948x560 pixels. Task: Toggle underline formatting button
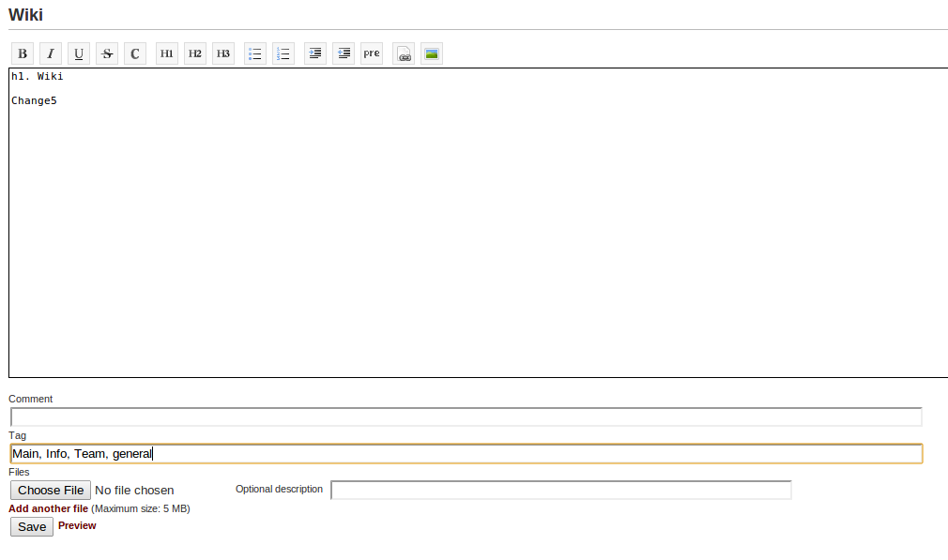[x=79, y=53]
